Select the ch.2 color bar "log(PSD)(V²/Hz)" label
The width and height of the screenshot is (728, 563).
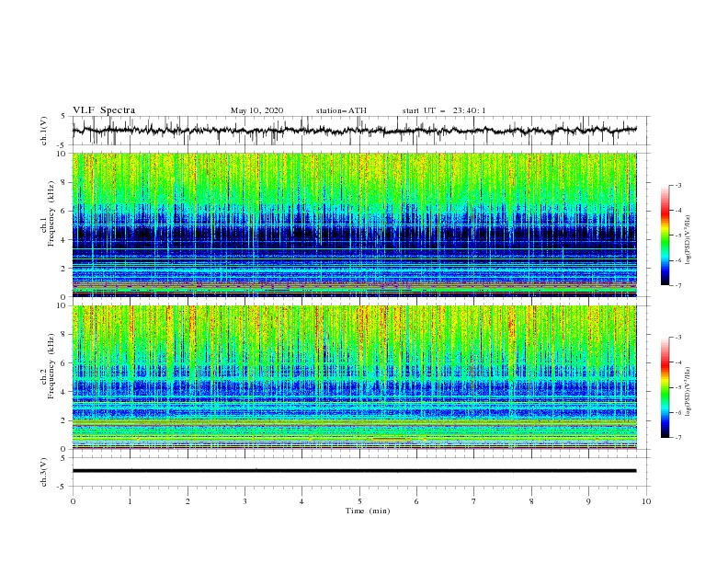pos(688,391)
